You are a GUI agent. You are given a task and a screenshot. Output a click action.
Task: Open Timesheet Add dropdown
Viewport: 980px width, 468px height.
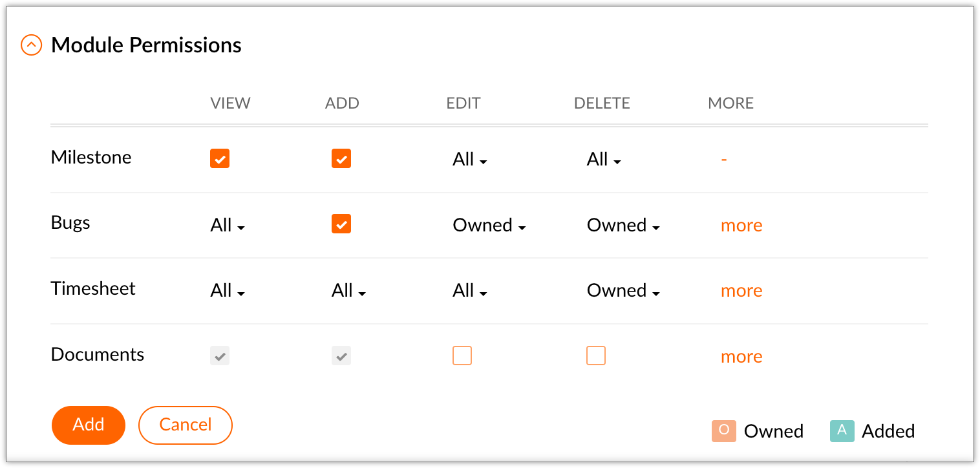[x=349, y=291]
